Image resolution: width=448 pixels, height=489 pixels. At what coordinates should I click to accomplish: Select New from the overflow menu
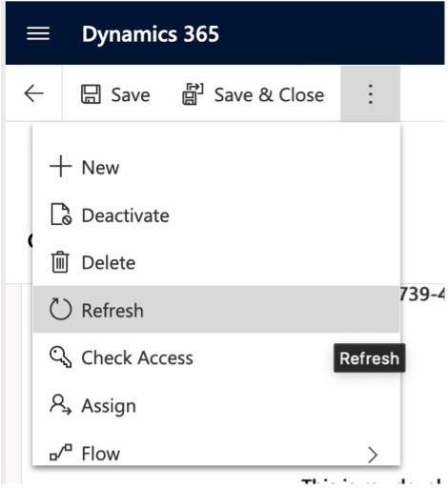[216, 167]
